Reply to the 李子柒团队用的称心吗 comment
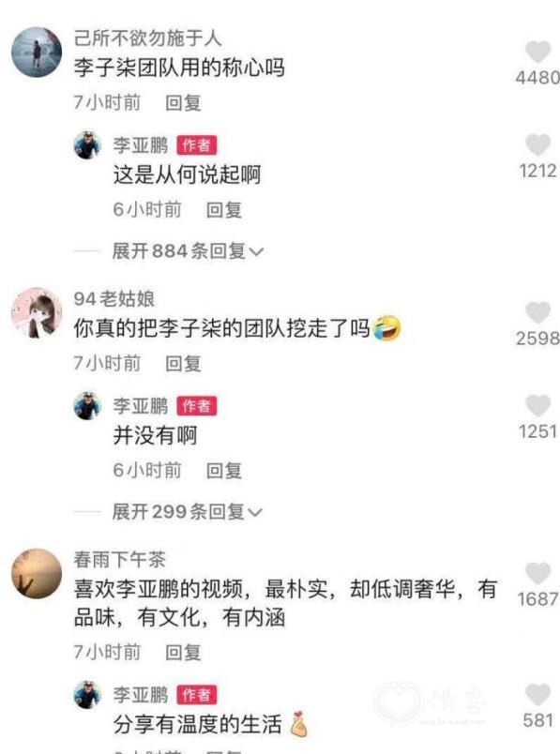The width and height of the screenshot is (560, 754). coord(183,102)
